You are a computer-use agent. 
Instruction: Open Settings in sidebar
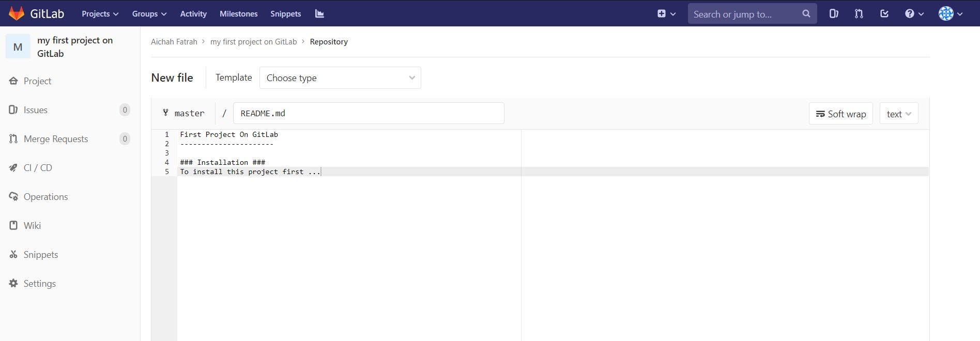tap(40, 284)
